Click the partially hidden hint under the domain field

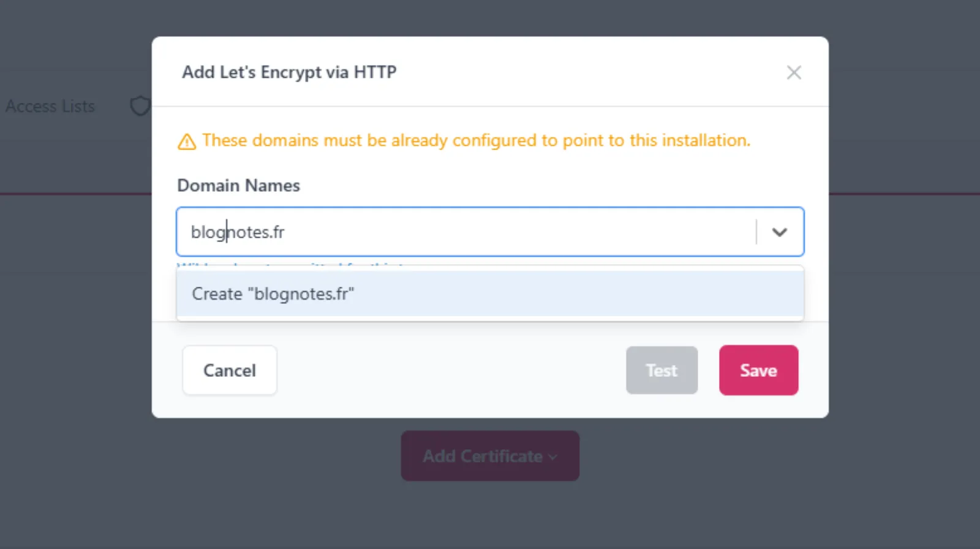pos(289,264)
